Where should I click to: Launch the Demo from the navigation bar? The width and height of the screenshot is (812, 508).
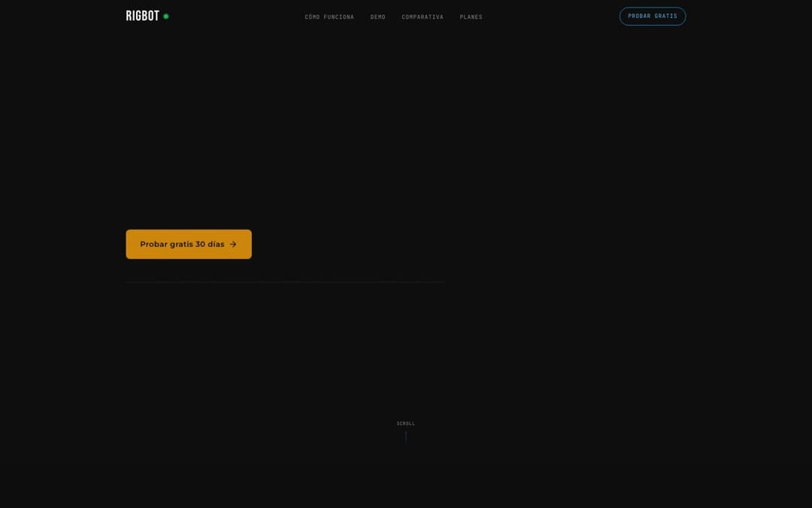(377, 17)
